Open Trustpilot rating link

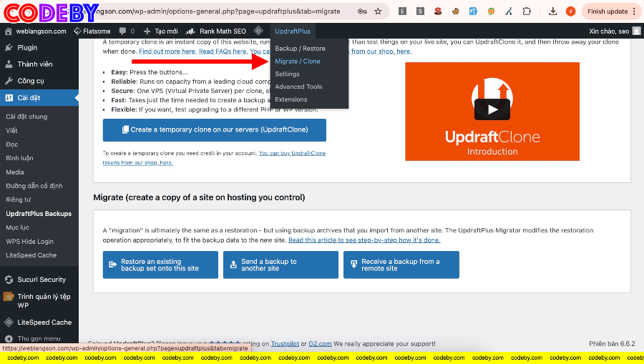point(285,344)
